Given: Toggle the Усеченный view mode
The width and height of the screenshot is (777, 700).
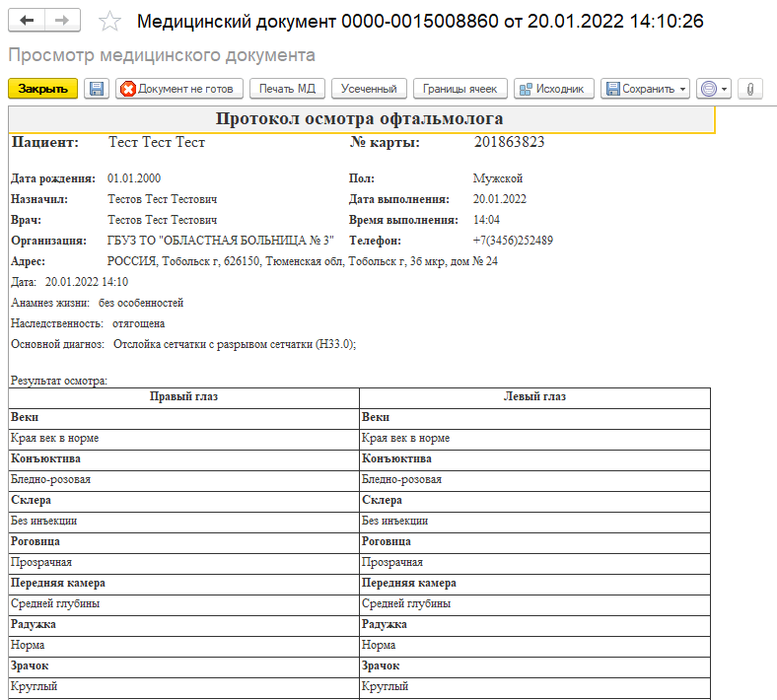Looking at the screenshot, I should [x=369, y=89].
